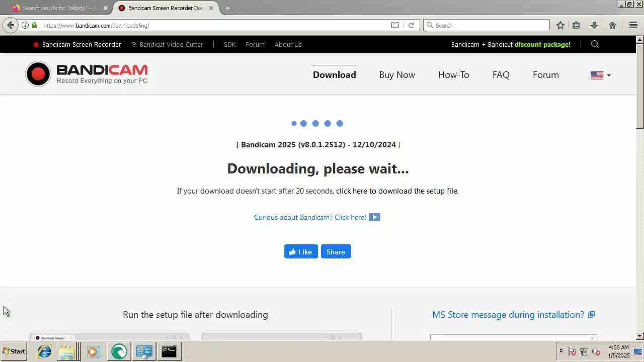Click here to download the setup file
This screenshot has height=362, width=644.
[397, 191]
